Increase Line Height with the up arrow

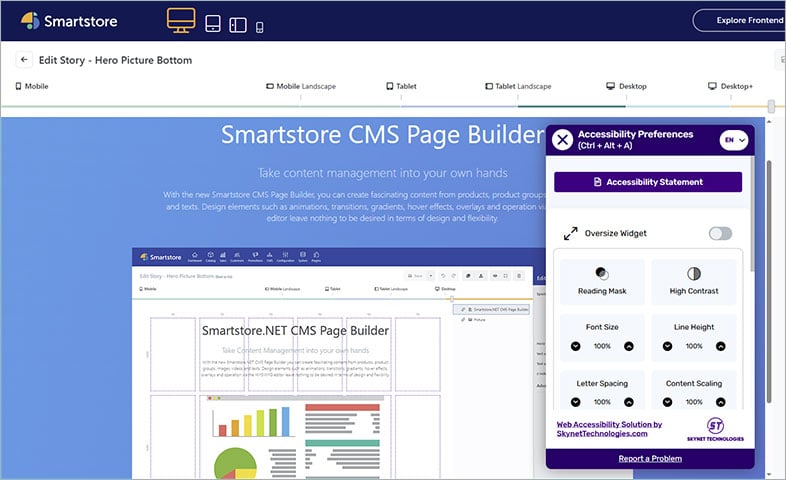[721, 346]
